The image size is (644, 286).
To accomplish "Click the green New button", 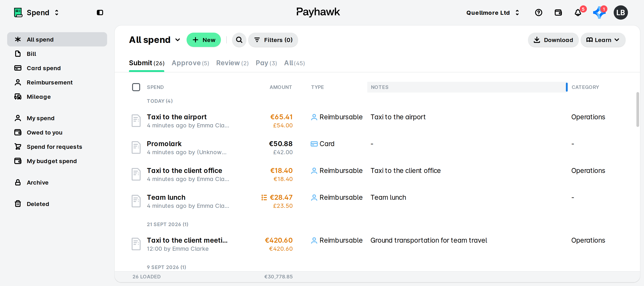I will coord(204,40).
